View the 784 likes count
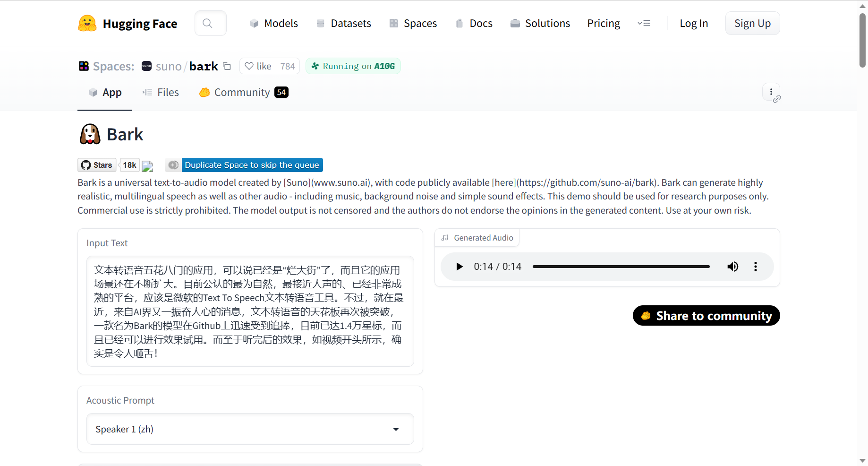 tap(288, 66)
